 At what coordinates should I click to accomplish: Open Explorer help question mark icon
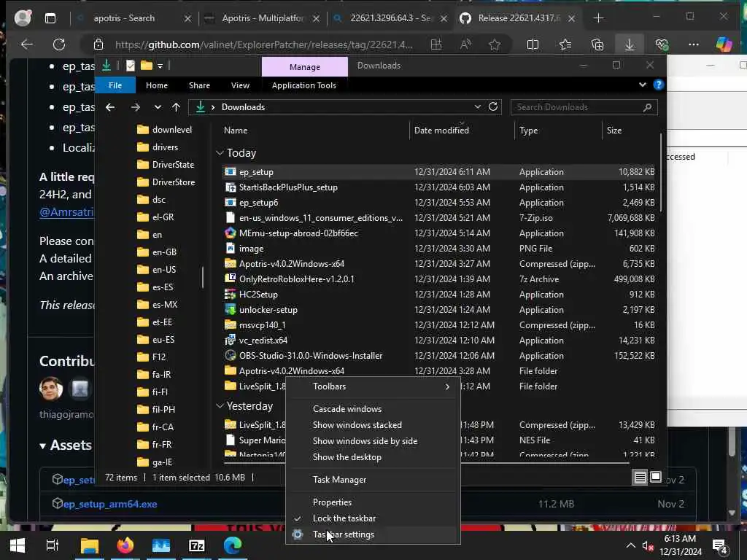click(659, 85)
